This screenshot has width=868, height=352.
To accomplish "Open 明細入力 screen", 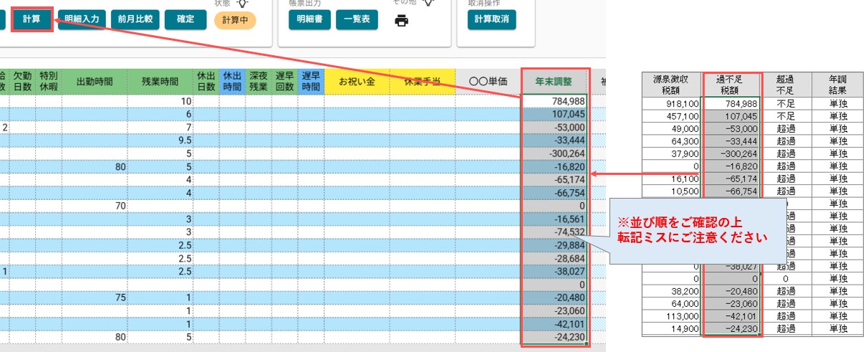I will pyautogui.click(x=82, y=19).
